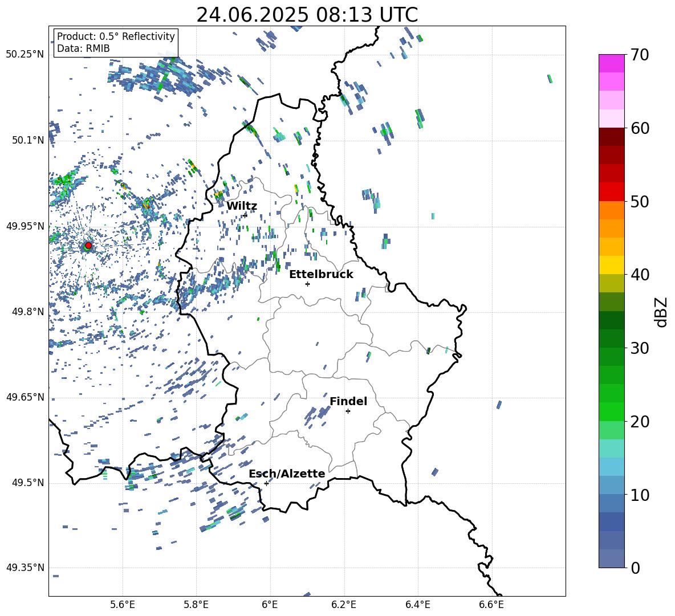
Task: Click the 0 tick on colorbar
Action: click(x=635, y=568)
